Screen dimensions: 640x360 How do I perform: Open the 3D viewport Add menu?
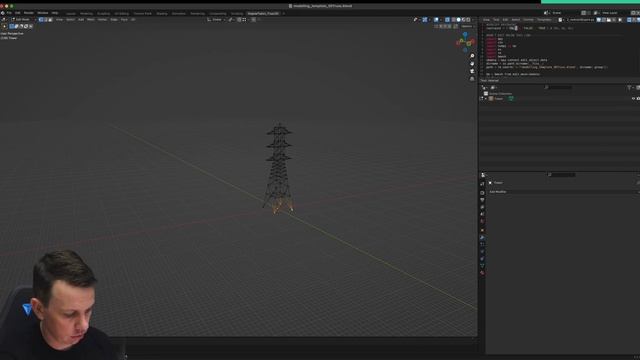(81, 20)
